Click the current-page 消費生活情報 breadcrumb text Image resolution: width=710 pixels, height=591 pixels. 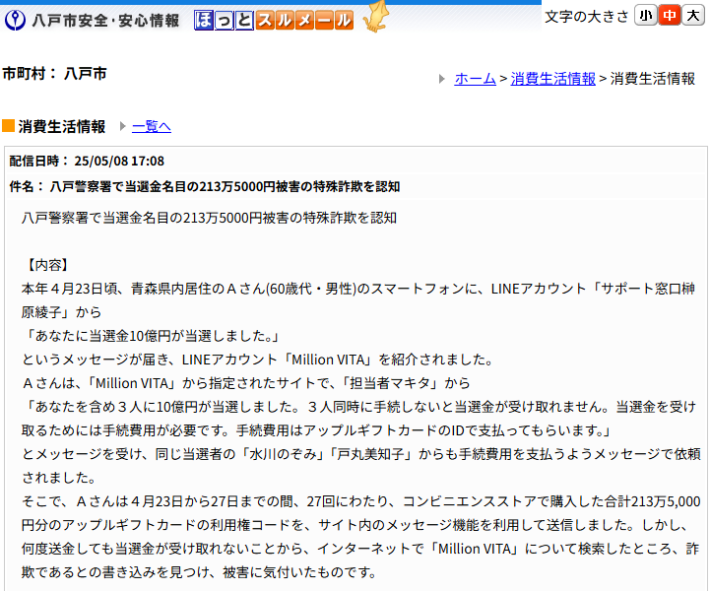(652, 79)
